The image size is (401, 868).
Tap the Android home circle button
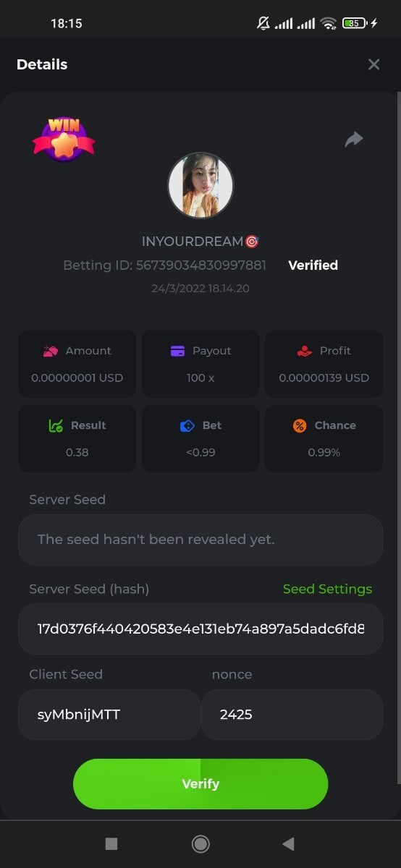coord(200,843)
